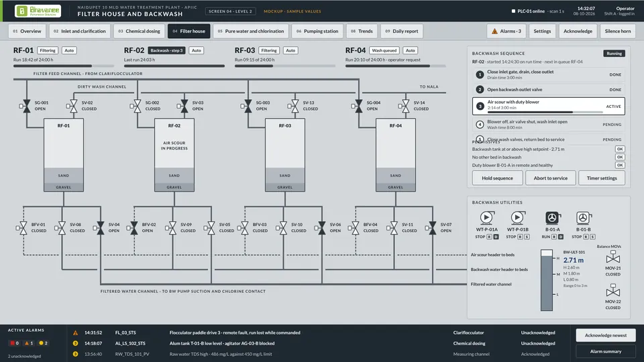The width and height of the screenshot is (644, 362).
Task: Open Timer settings
Action: [602, 178]
